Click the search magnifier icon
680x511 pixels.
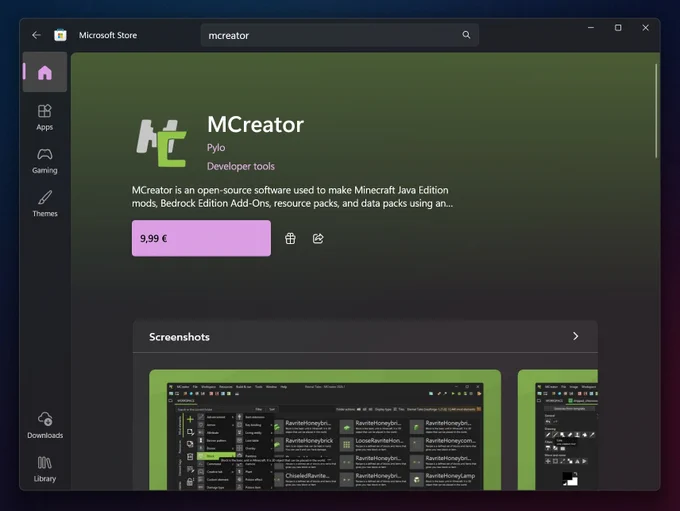[466, 35]
